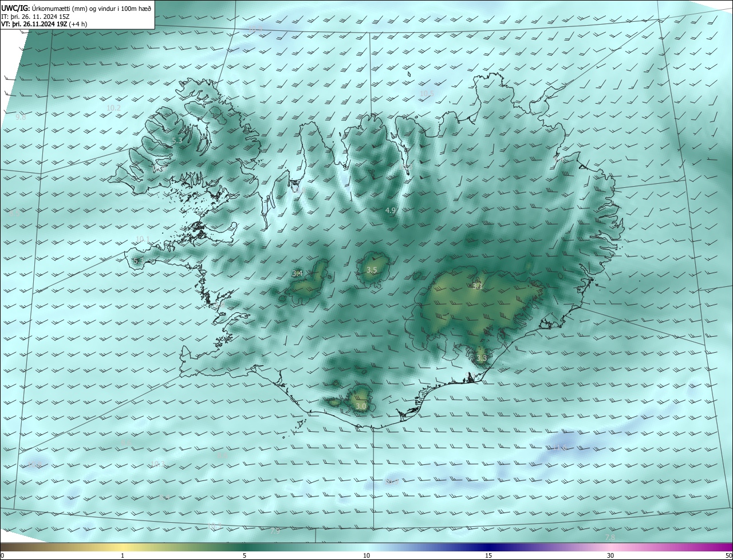733x560 pixels.
Task: Click the 1 tick label on the colorbar
Action: tap(123, 555)
